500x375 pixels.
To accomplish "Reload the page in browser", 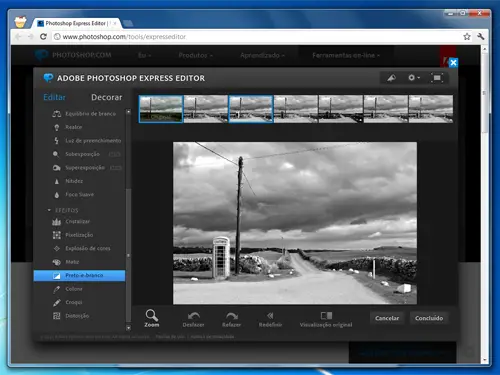I will tap(43, 37).
